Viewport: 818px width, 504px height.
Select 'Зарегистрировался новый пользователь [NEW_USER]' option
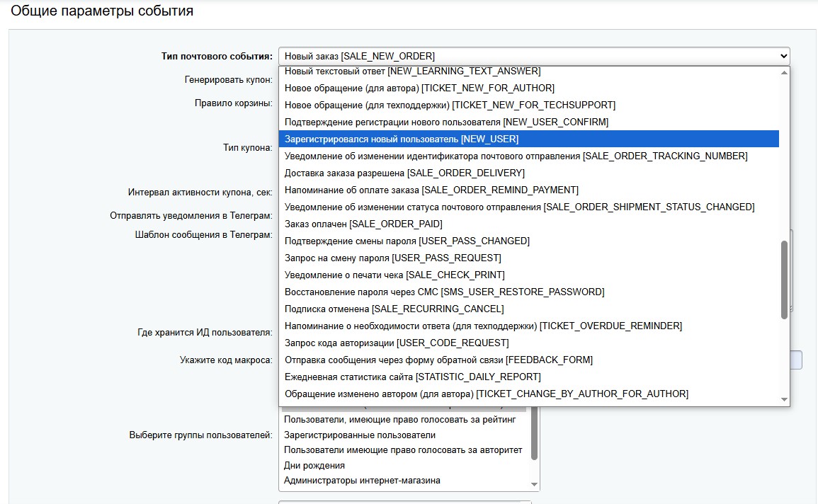click(401, 139)
